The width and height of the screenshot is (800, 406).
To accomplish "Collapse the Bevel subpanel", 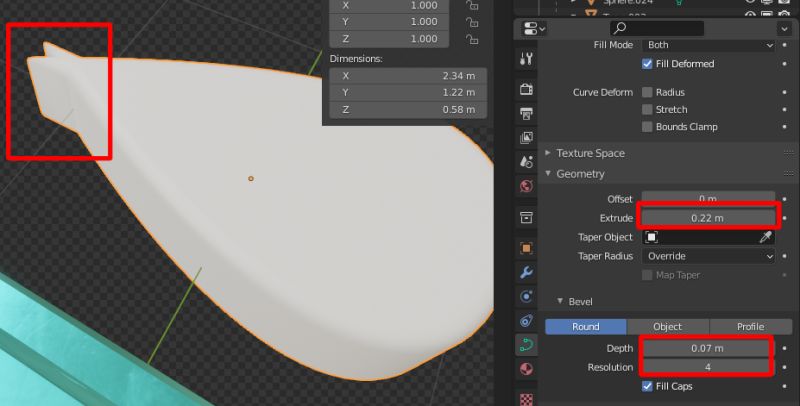I will (x=560, y=301).
